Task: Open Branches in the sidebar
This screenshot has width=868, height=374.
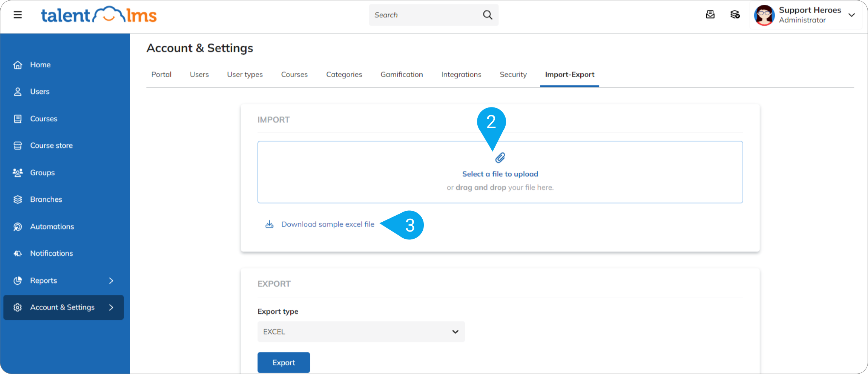Action: coord(46,199)
